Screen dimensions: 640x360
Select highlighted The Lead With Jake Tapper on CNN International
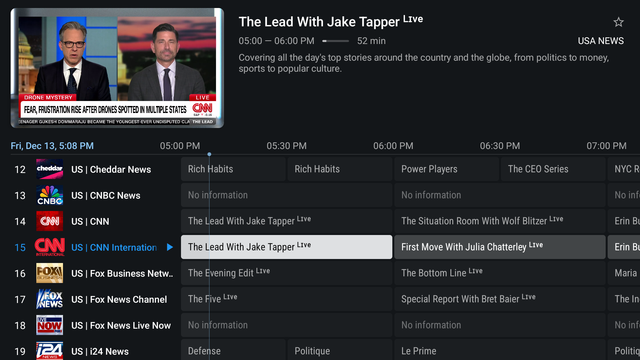point(287,247)
